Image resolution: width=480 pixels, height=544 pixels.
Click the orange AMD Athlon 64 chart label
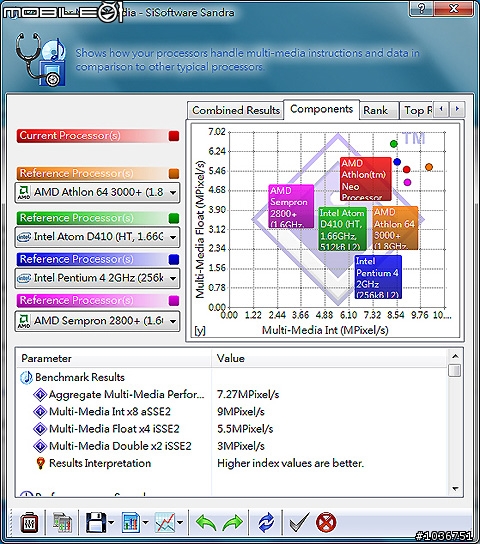(x=395, y=228)
